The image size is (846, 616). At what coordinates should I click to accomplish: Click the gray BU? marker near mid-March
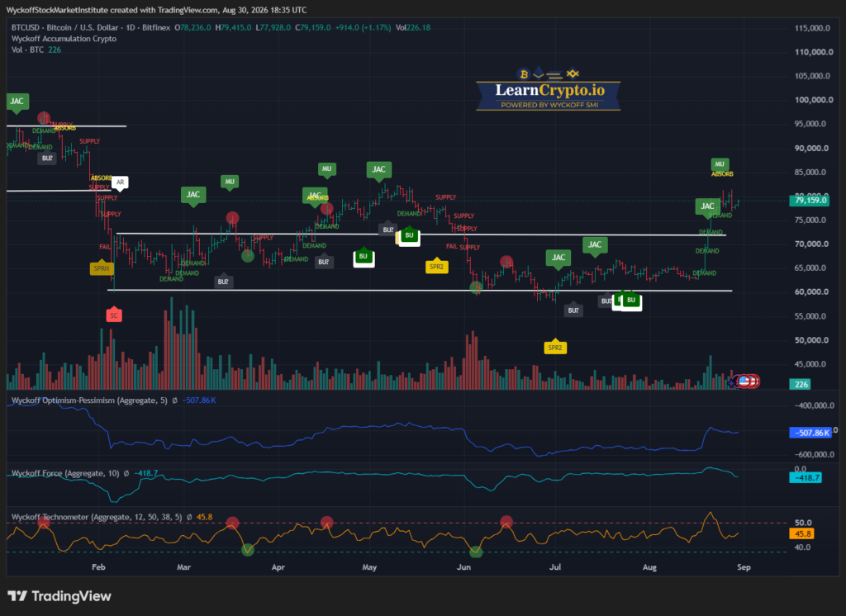pos(223,282)
